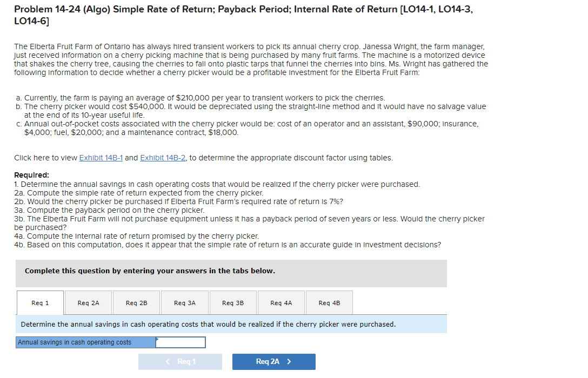Select the Req 4B tab
The width and height of the screenshot is (588, 378).
[329, 302]
